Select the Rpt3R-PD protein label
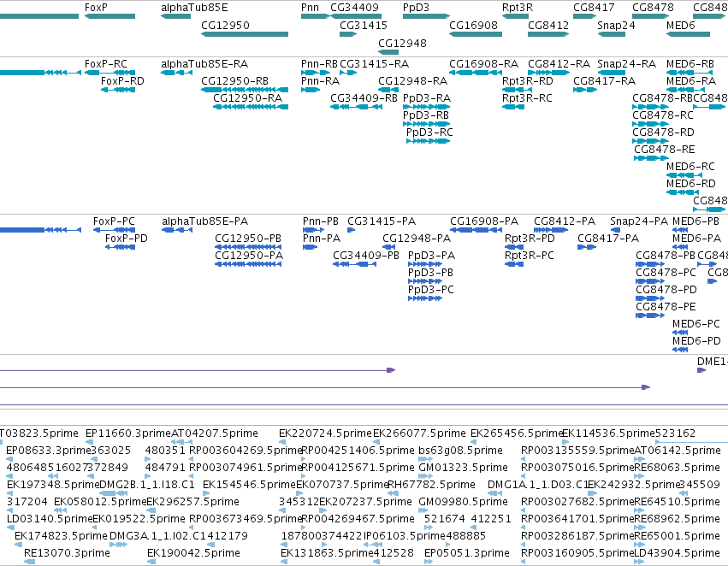This screenshot has width=728, height=566. (530, 238)
